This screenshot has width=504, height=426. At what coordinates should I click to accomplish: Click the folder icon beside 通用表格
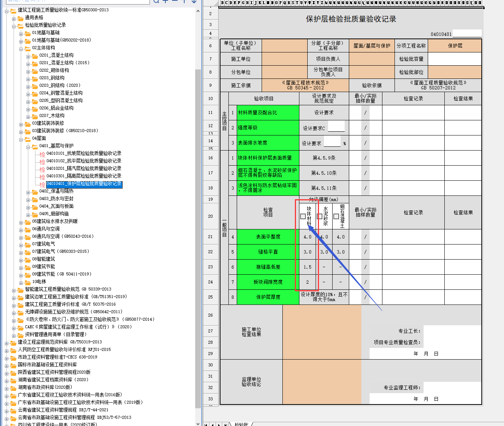(x=20, y=18)
